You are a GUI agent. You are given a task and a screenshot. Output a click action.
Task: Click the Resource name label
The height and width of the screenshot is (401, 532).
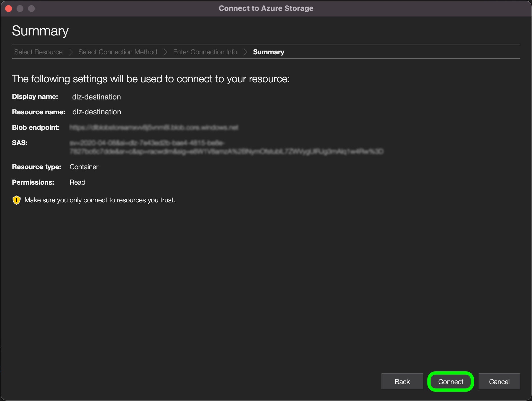pos(39,112)
